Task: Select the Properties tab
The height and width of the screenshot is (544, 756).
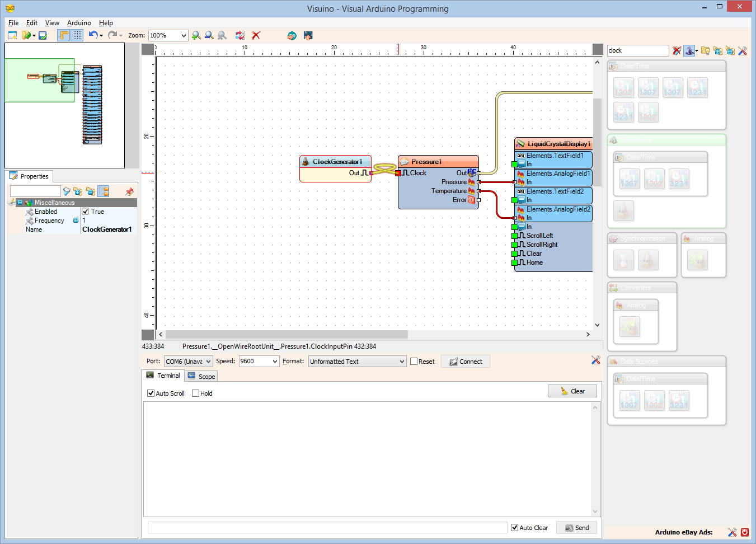Action: tap(29, 176)
